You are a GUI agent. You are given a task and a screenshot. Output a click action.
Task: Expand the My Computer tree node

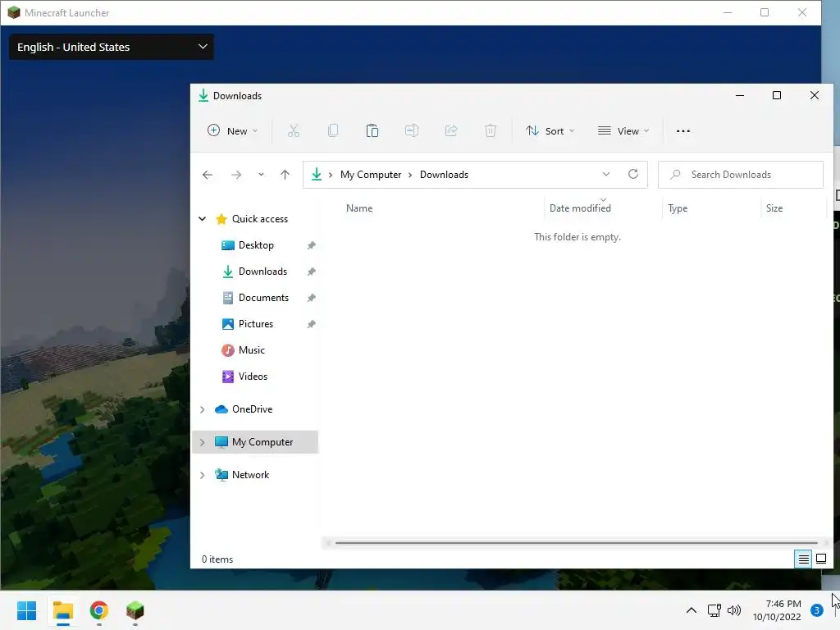pos(203,442)
